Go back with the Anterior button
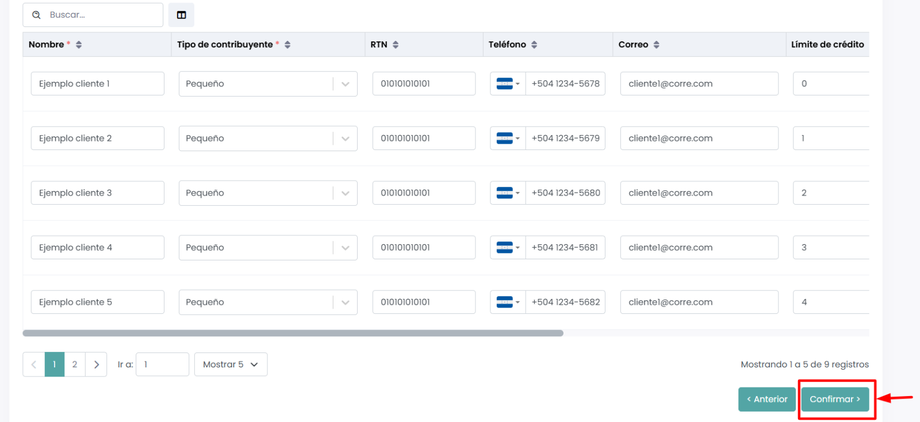Image resolution: width=920 pixels, height=422 pixels. point(767,399)
